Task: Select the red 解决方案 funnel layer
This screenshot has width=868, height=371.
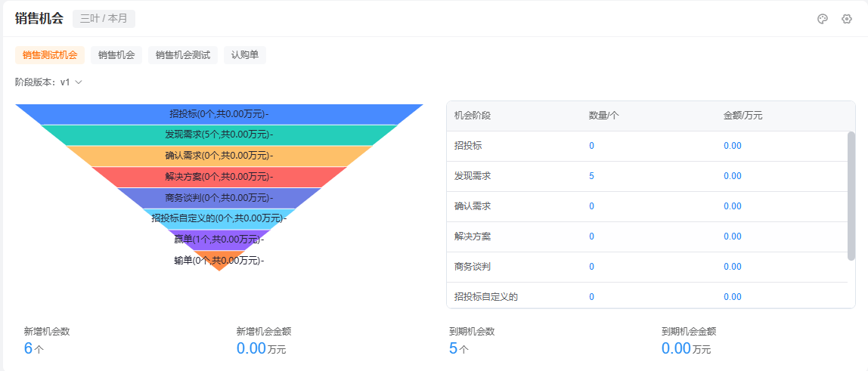Action: click(x=219, y=177)
